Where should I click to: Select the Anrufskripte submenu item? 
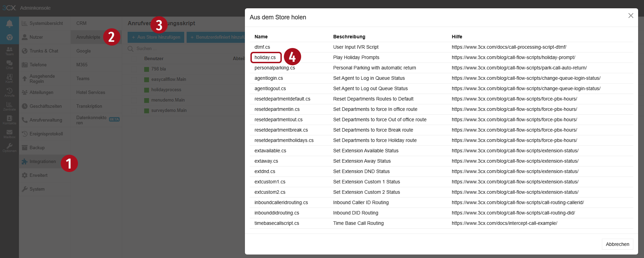click(x=88, y=37)
